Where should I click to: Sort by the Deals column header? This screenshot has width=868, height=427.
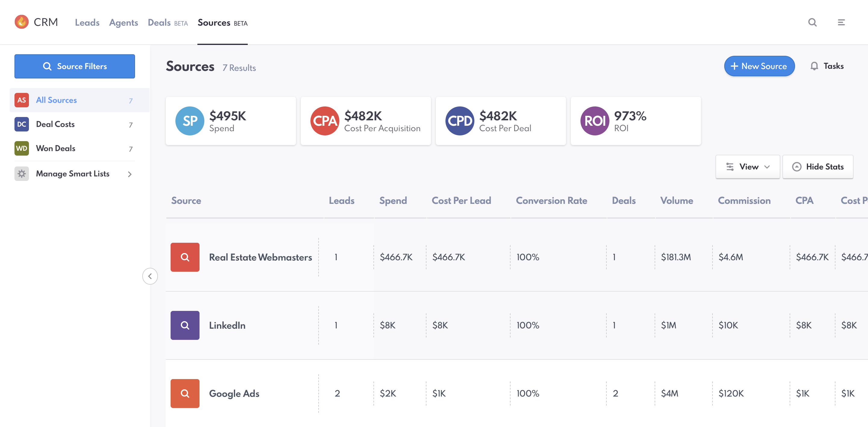[624, 201]
